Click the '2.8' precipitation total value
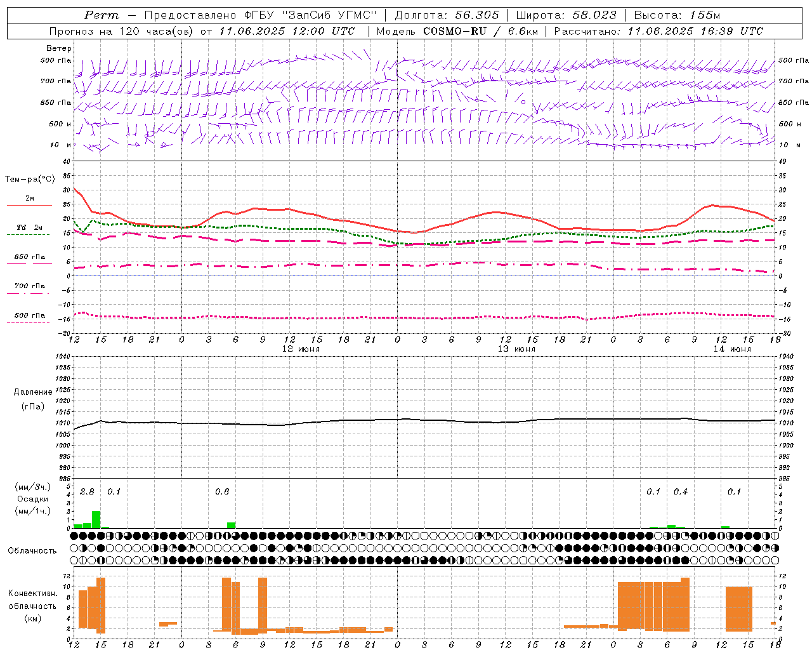The image size is (812, 650). tap(88, 491)
